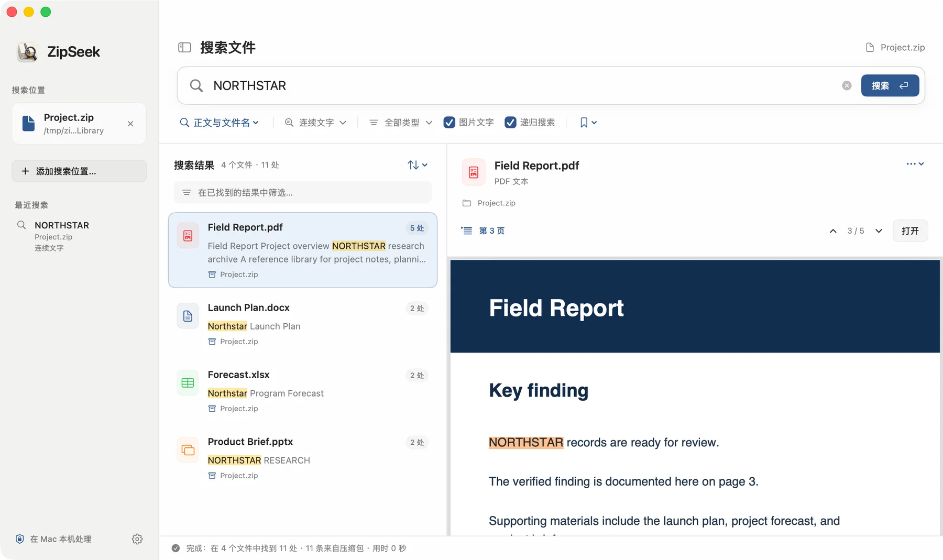Click the page outline list icon
Viewport: 943px width, 560px height.
pos(466,230)
